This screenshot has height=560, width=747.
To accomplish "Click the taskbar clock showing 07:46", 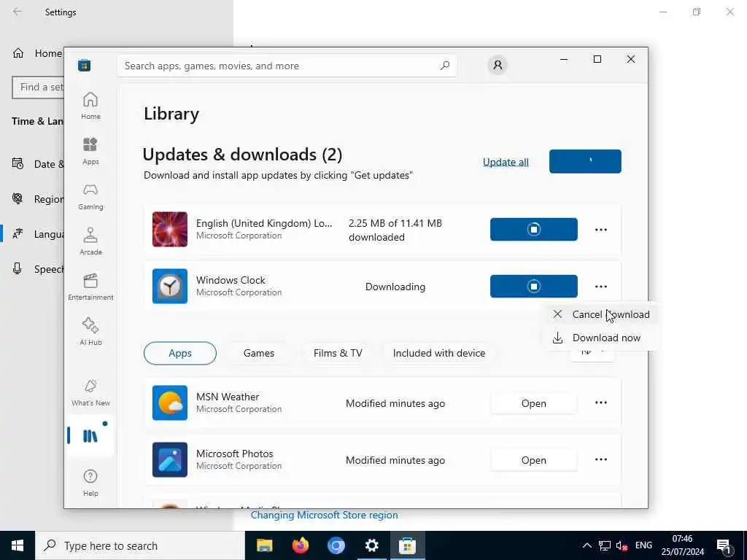I will coord(682,545).
